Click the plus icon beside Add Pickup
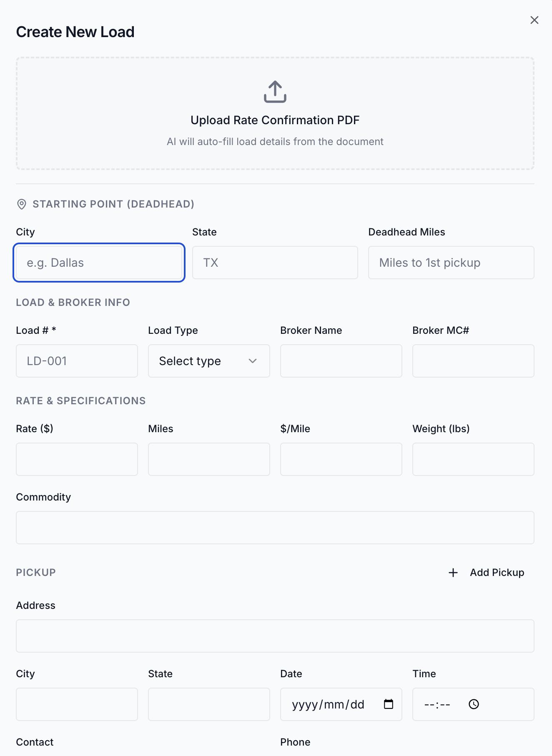 453,573
